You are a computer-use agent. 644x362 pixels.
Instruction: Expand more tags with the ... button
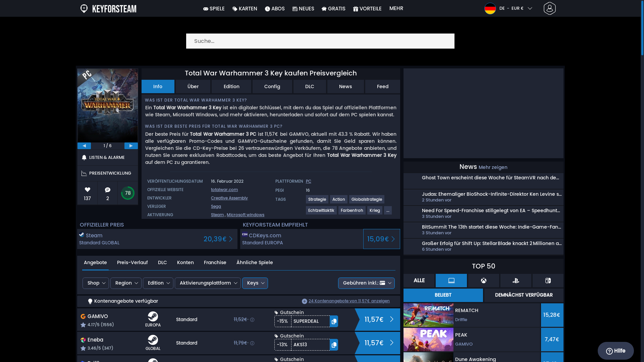click(x=388, y=210)
